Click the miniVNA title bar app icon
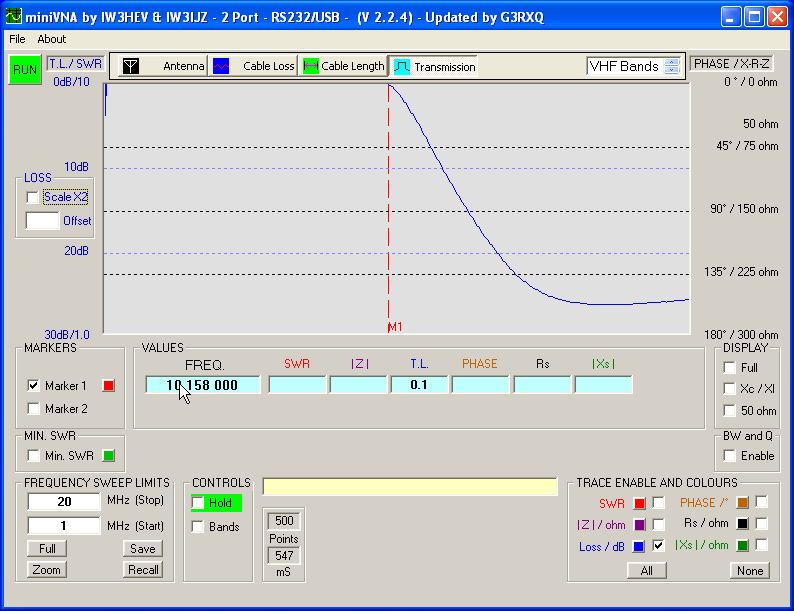 coord(12,15)
